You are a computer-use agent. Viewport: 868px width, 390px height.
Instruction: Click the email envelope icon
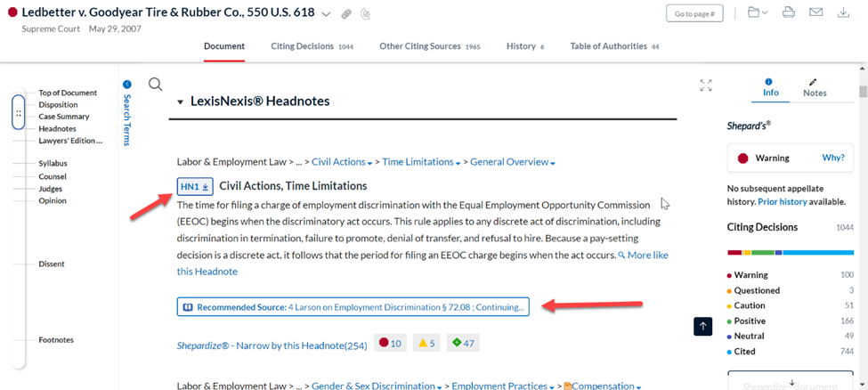click(x=815, y=12)
